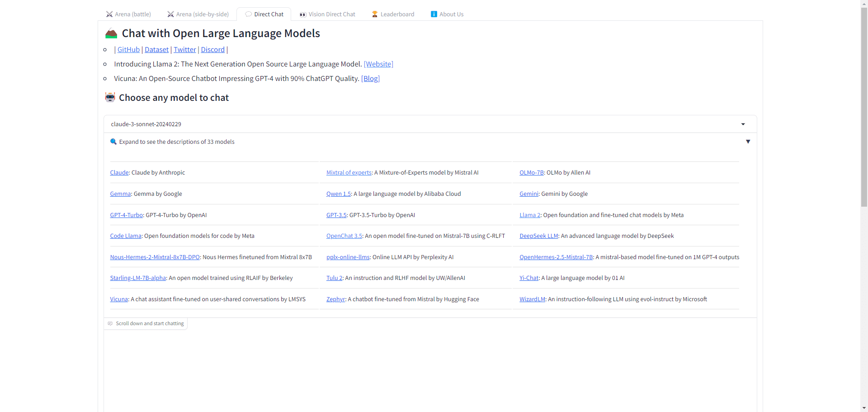Screen dimensions: 868x412
Task: Click the Vision Direct Chat eyes icon
Action: [303, 14]
